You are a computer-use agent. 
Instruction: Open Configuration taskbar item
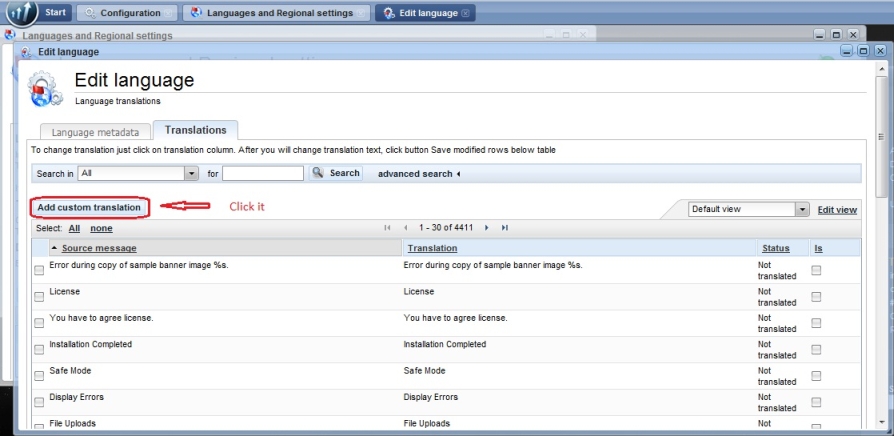pyautogui.click(x=127, y=13)
